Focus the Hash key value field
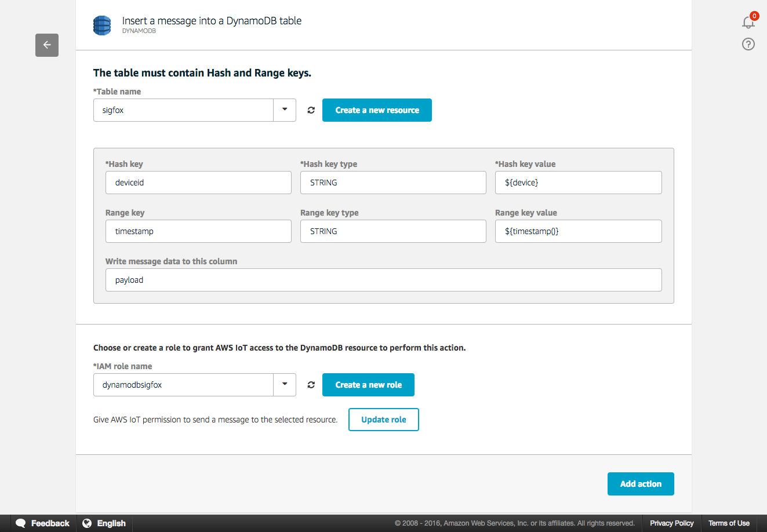Screen dimensions: 767x532 click(x=579, y=183)
